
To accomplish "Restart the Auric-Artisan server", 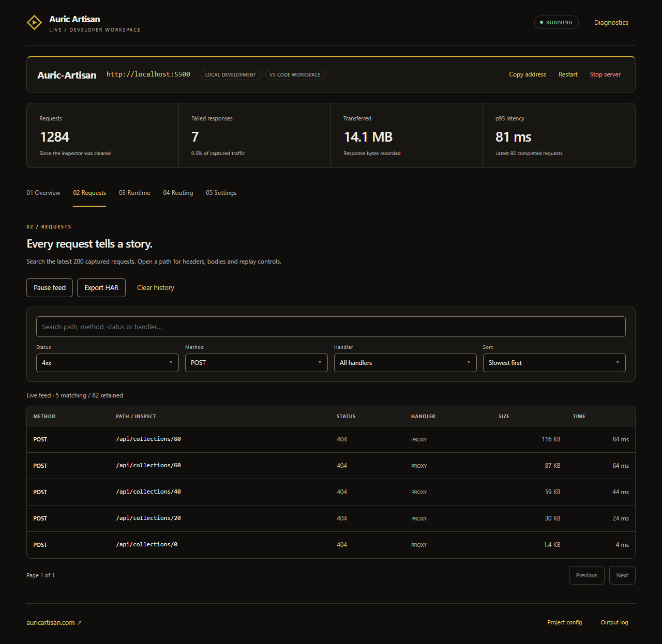I will [x=568, y=74].
